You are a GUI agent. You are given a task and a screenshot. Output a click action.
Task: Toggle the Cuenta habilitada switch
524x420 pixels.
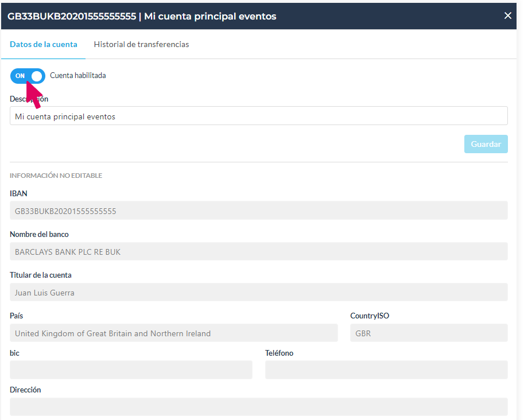tap(28, 76)
